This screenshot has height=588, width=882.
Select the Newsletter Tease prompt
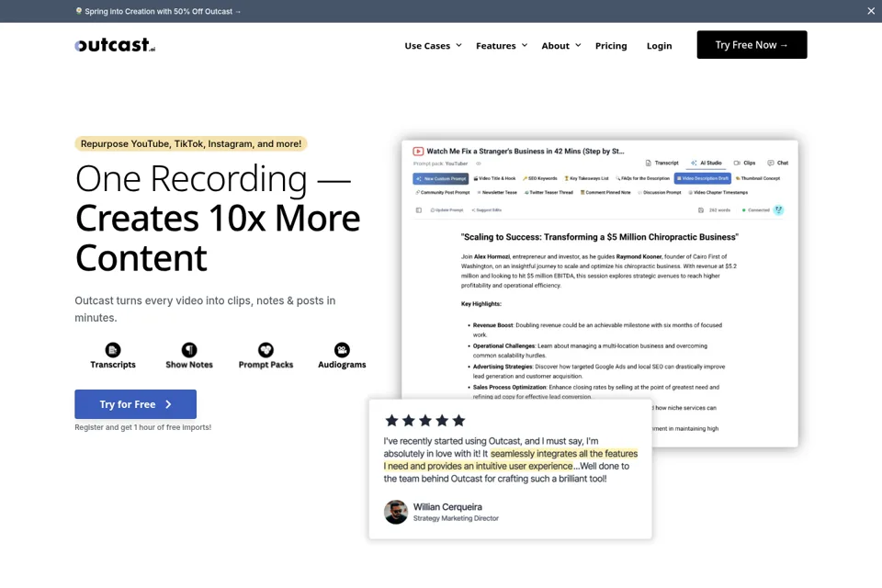(x=497, y=192)
